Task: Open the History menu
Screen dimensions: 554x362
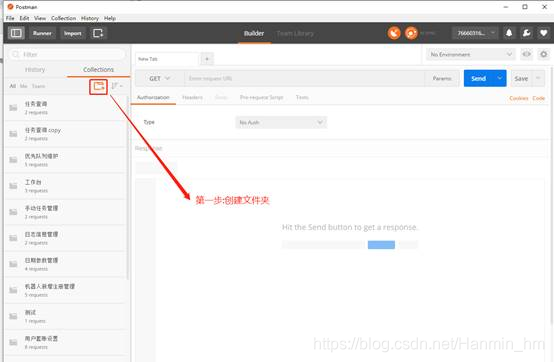Action: [x=90, y=18]
